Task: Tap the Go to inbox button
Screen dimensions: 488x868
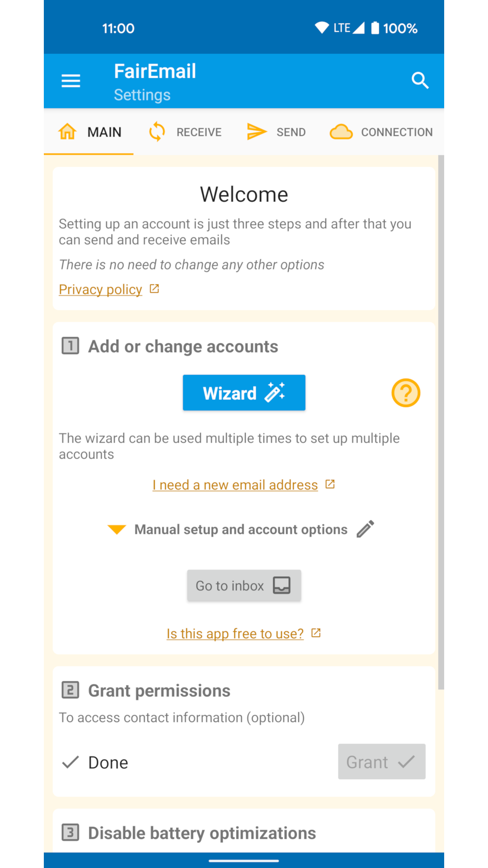Action: click(x=244, y=585)
